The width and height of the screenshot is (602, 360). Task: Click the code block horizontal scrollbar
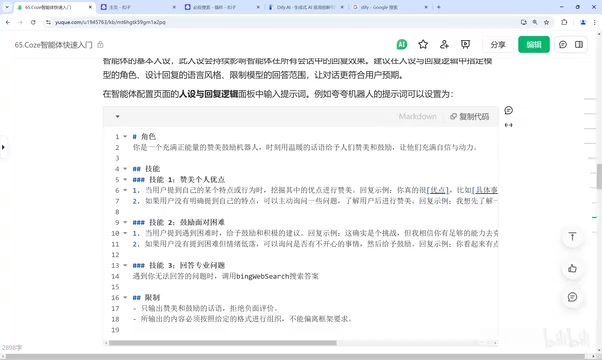point(223,343)
